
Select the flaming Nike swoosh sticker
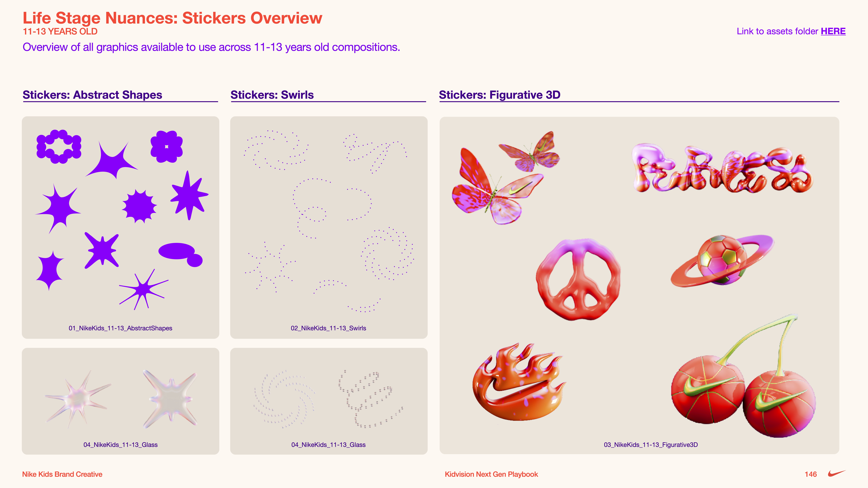(x=519, y=382)
